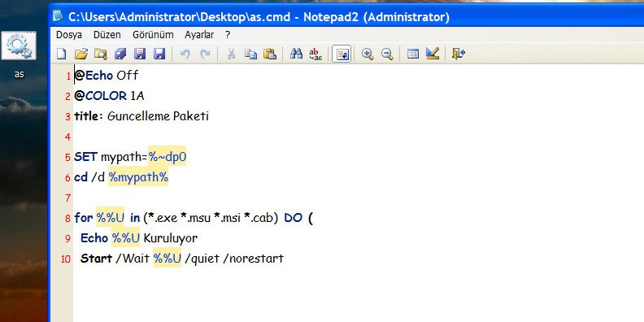The width and height of the screenshot is (644, 322).
Task: Click the highlighted '%~dp0' variable
Action: (x=168, y=156)
